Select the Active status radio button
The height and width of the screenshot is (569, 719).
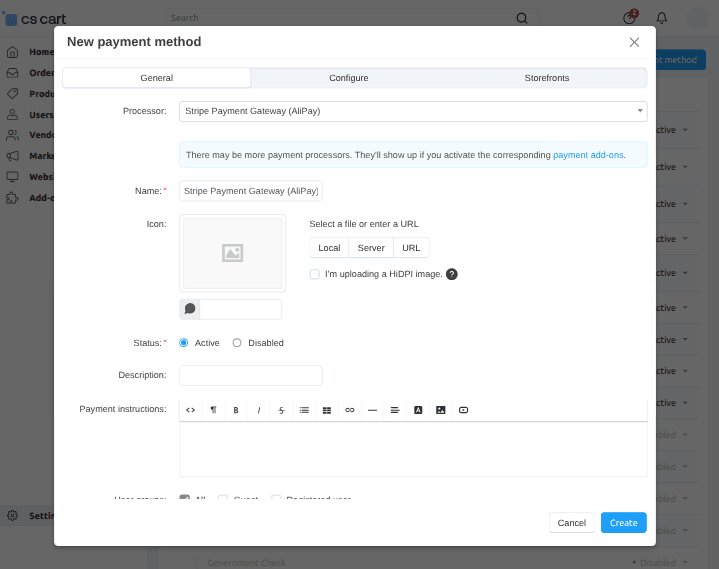point(184,343)
